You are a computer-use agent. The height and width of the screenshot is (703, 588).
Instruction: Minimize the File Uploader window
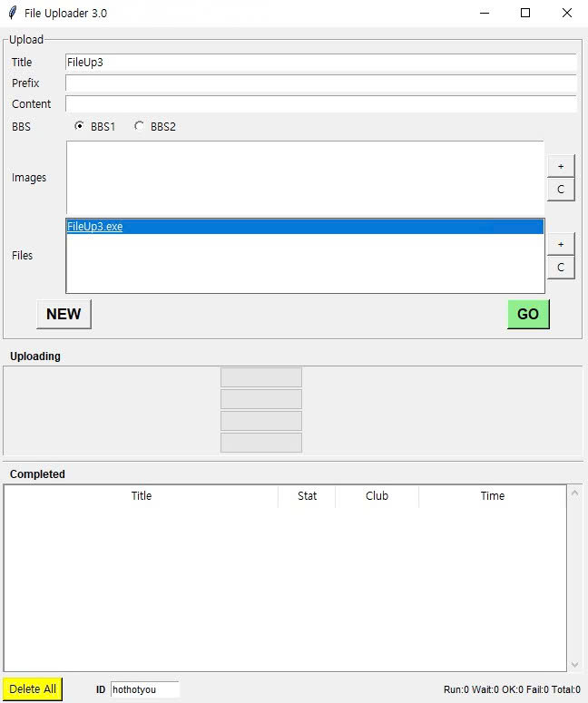pos(485,13)
